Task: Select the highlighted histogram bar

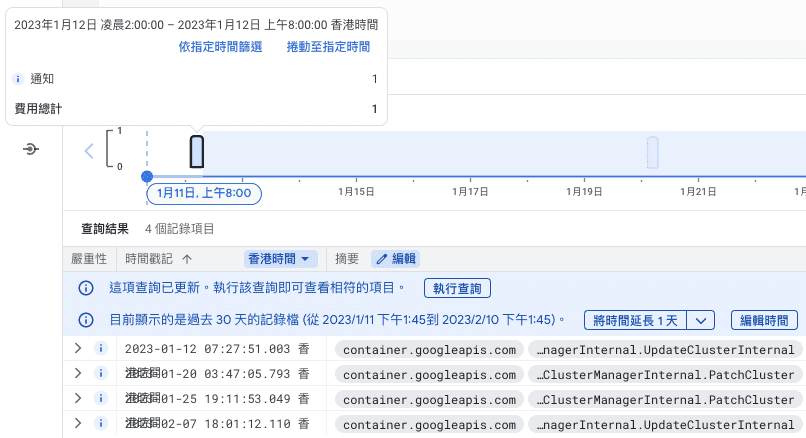Action: coord(197,151)
